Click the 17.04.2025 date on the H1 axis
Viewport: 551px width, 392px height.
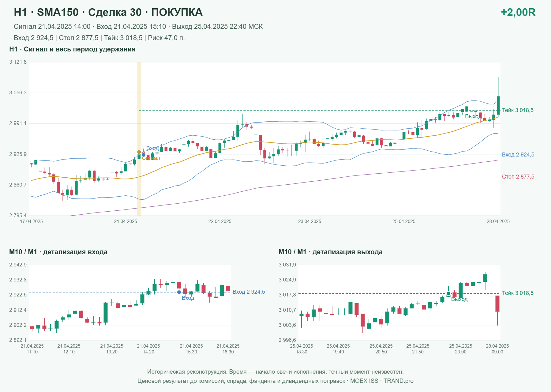(x=32, y=221)
